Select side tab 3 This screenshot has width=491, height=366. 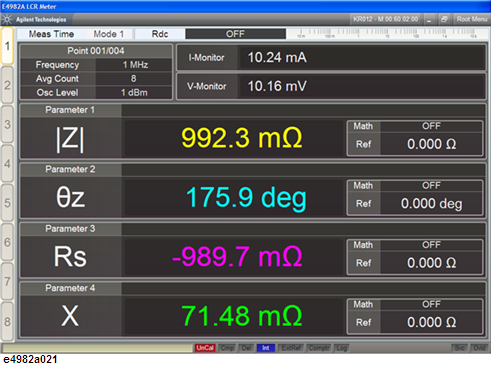point(7,125)
